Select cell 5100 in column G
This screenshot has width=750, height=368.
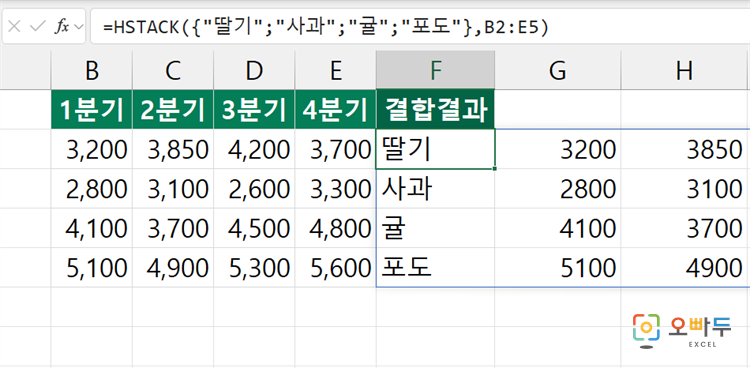tap(558, 268)
